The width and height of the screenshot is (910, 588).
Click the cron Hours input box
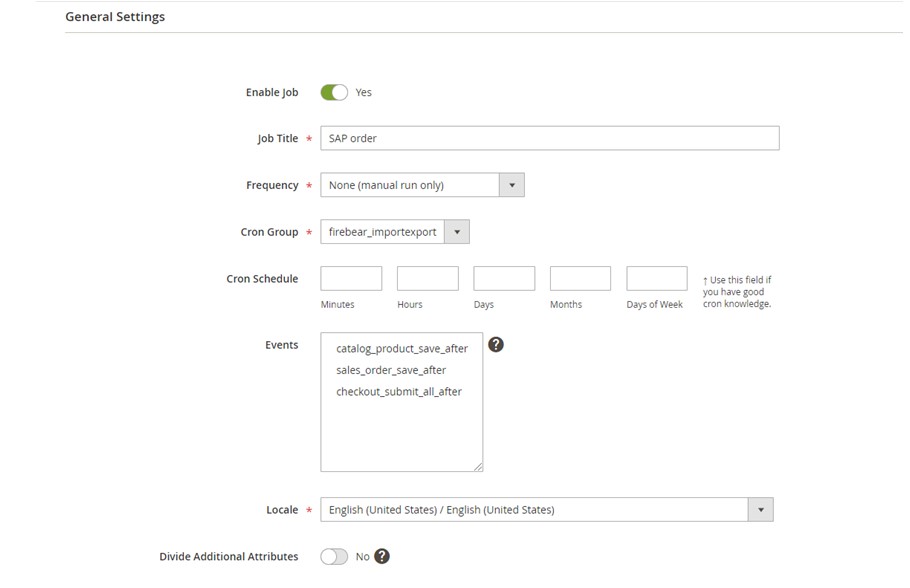427,279
